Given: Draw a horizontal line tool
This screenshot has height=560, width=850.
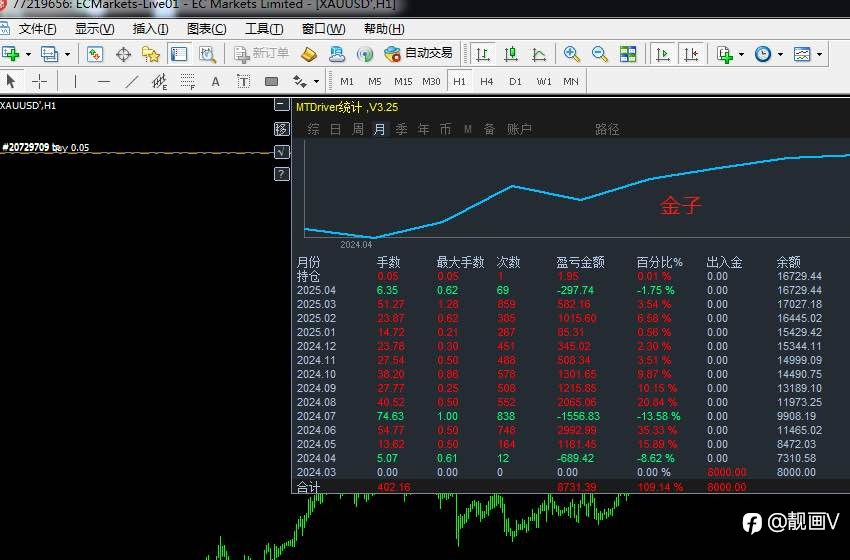Looking at the screenshot, I should click(104, 81).
